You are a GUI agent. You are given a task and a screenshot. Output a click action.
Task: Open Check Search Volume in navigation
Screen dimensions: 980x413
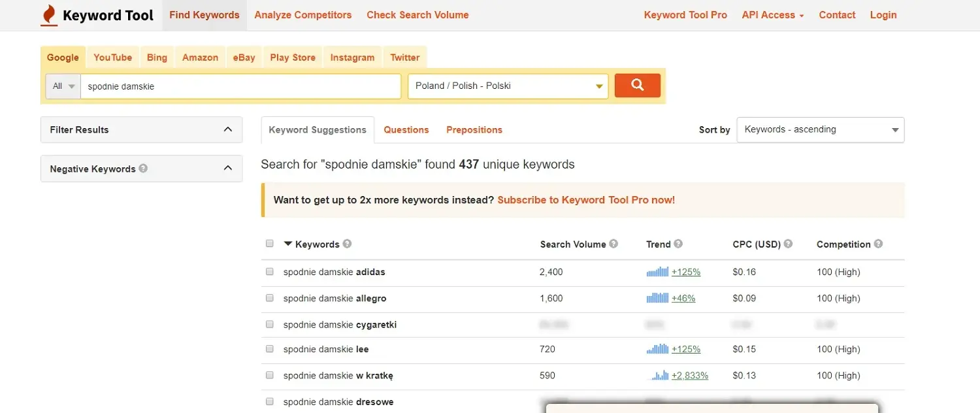(417, 15)
